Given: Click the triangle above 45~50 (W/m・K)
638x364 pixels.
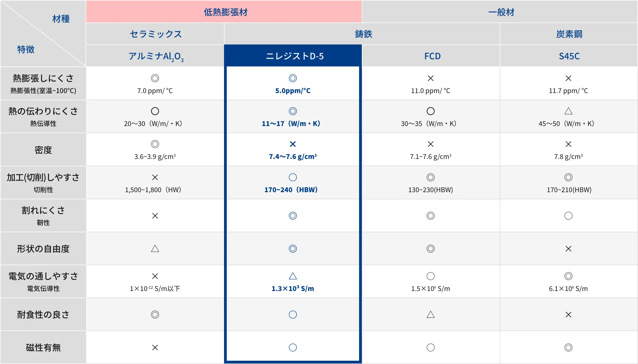Looking at the screenshot, I should 568,111.
